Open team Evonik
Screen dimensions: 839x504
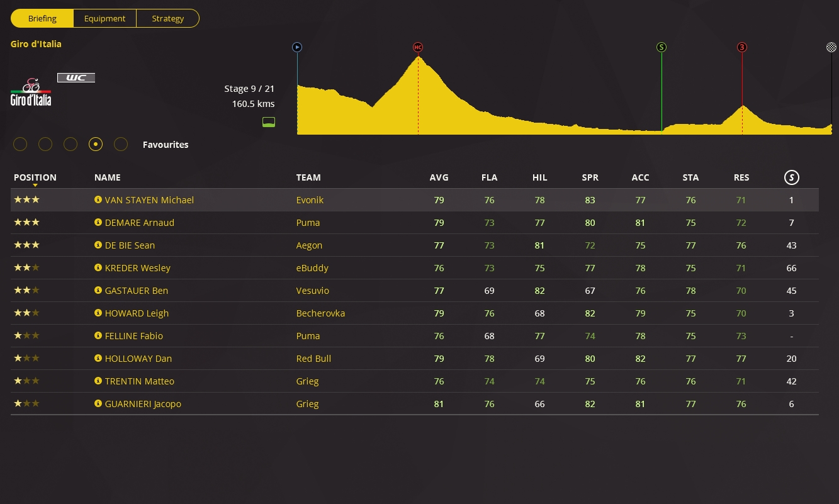310,200
